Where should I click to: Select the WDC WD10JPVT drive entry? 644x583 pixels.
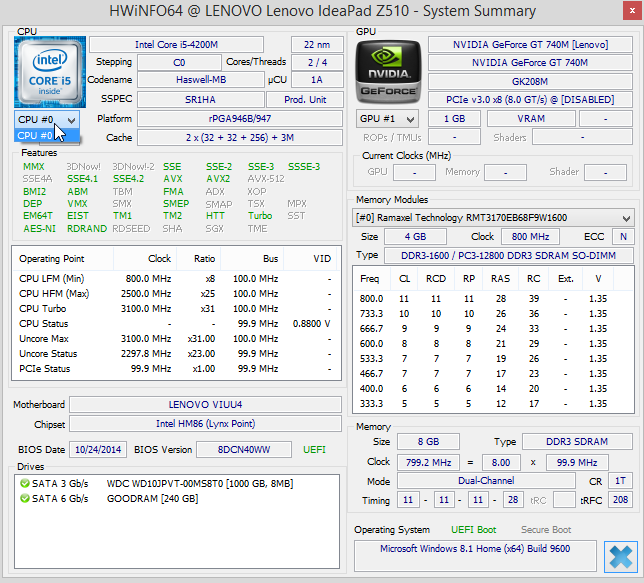coord(177,484)
